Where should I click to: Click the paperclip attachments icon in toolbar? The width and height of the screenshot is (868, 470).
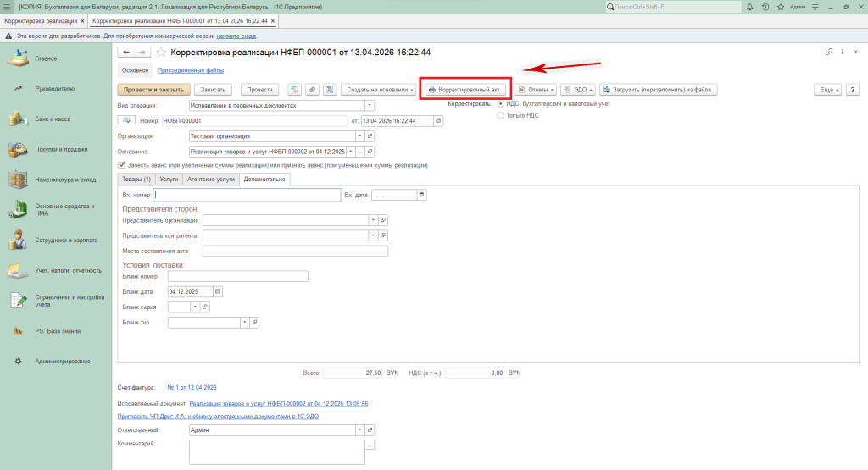click(x=312, y=89)
